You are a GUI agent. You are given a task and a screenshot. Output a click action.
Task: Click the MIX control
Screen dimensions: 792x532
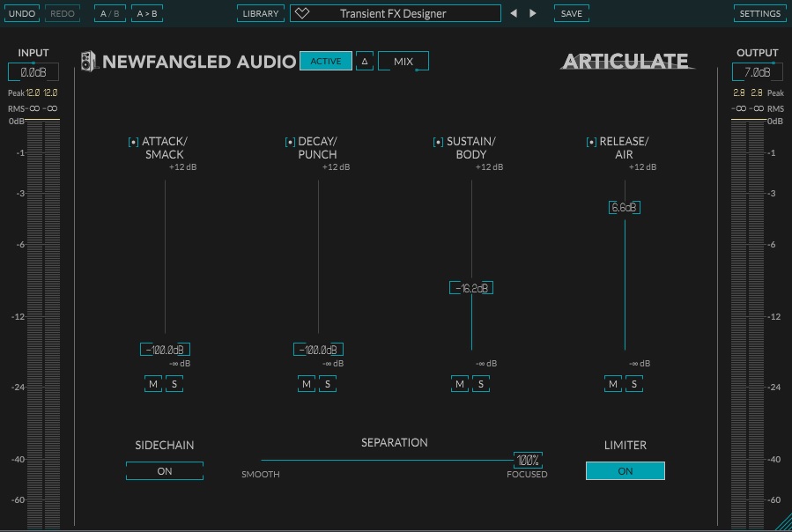click(403, 61)
